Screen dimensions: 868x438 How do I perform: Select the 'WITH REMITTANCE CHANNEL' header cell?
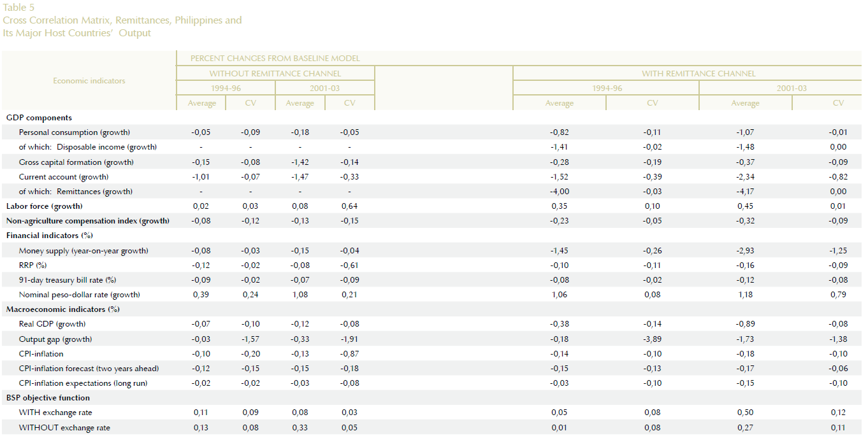[x=698, y=74]
